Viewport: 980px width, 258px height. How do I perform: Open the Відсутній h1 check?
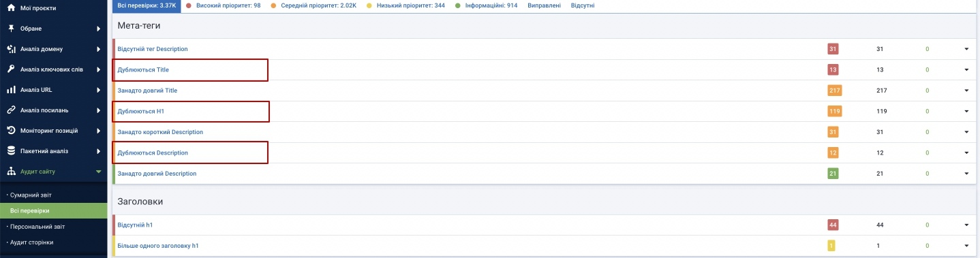[136, 225]
